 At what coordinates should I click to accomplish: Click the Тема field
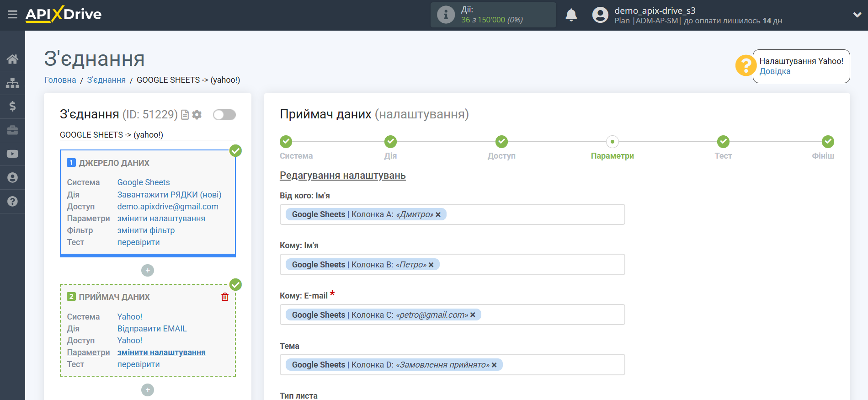pos(452,365)
